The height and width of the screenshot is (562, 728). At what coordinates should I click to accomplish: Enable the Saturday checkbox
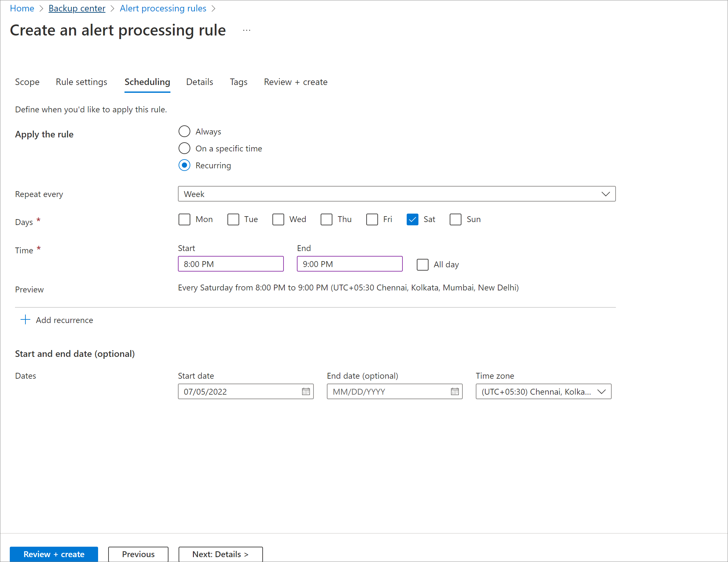(412, 219)
